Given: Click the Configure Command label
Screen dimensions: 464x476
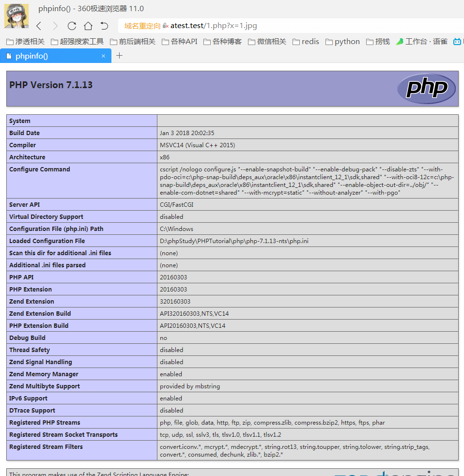Looking at the screenshot, I should point(40,169).
